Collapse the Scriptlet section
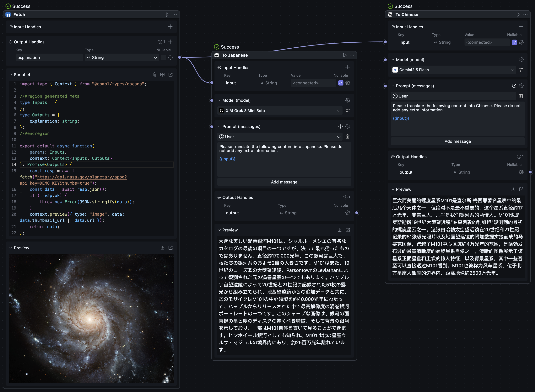Image resolution: width=535 pixels, height=392 pixels. pos(11,75)
